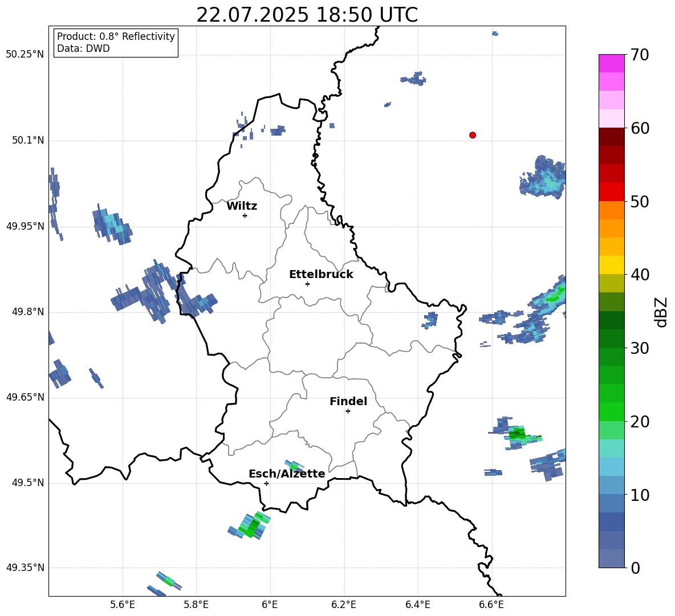
Task: Click the colorbar 0 tick label
Action: coord(636,568)
